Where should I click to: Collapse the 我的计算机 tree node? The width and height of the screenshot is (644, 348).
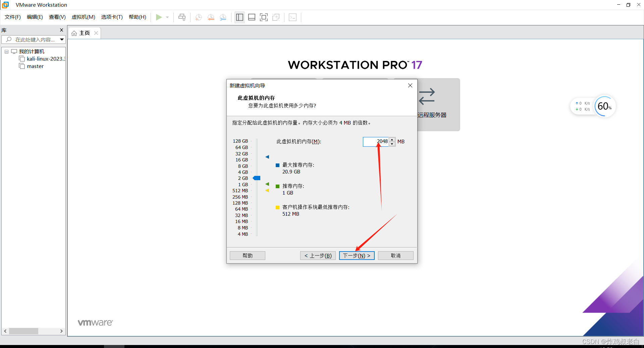pos(6,52)
